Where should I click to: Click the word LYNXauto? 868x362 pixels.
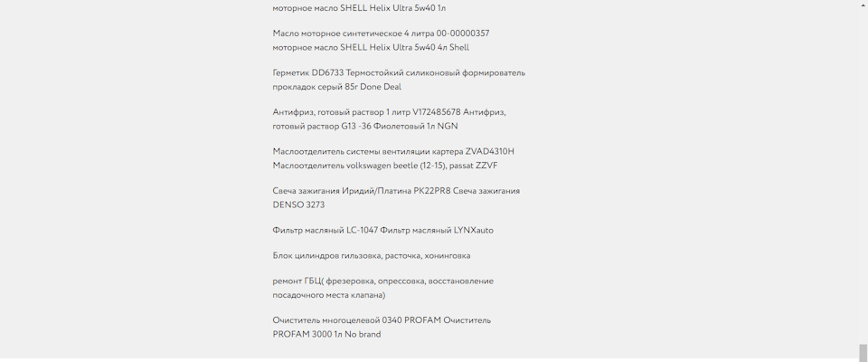click(474, 230)
